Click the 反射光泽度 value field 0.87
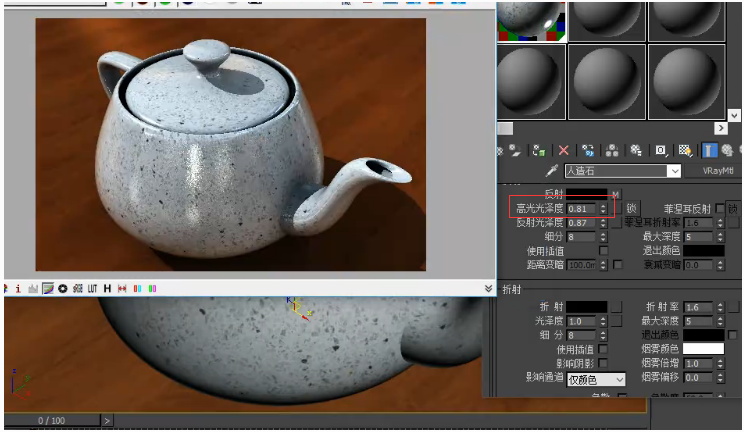 coord(581,223)
